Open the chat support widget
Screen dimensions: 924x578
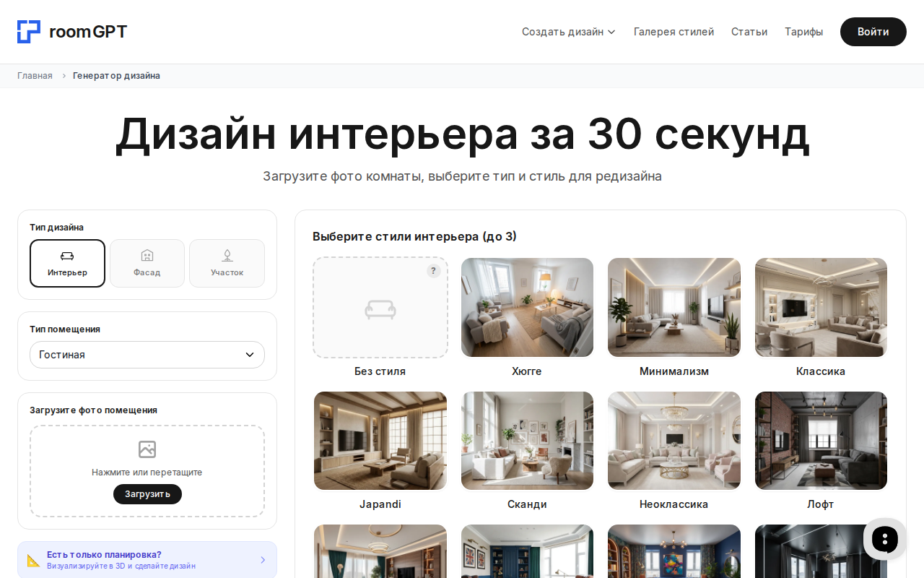pos(884,539)
